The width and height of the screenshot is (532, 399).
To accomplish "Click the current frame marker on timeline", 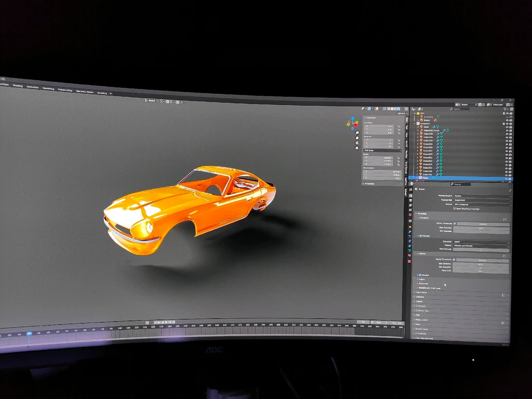I will [x=29, y=334].
